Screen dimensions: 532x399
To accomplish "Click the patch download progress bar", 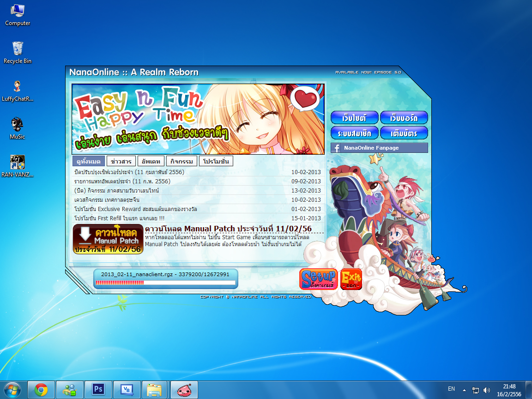I will (166, 282).
